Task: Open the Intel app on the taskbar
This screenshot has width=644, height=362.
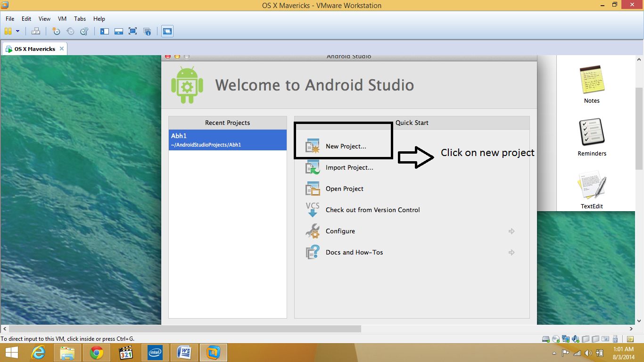Action: (x=155, y=353)
